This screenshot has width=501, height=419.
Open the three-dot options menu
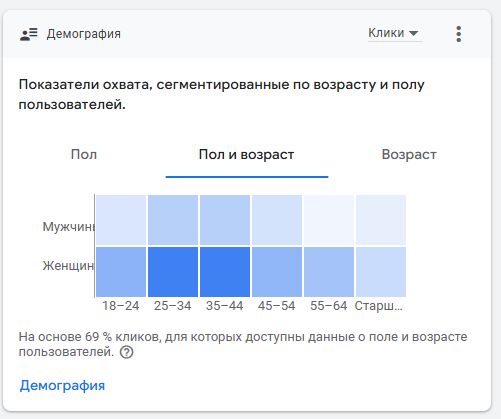[459, 34]
